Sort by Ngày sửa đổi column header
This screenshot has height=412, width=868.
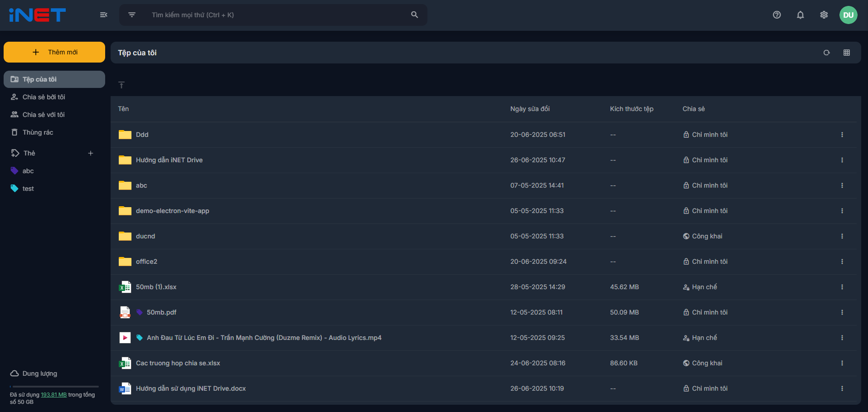click(x=530, y=109)
